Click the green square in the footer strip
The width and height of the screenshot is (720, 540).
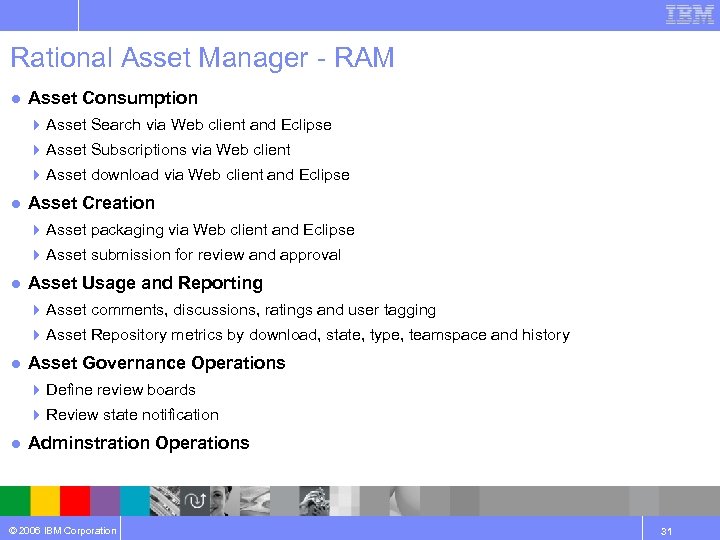point(15,501)
